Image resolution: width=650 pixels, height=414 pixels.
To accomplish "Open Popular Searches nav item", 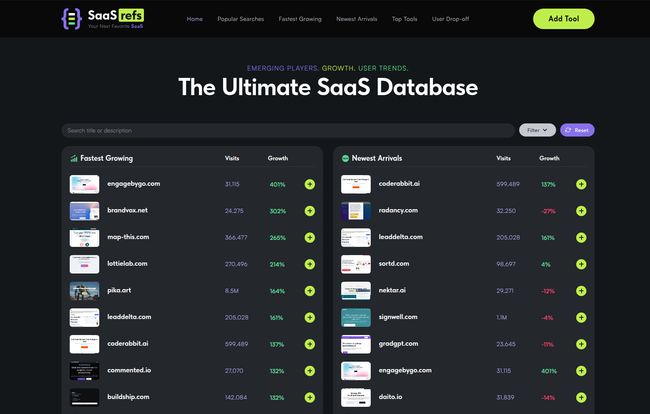I will tap(240, 19).
